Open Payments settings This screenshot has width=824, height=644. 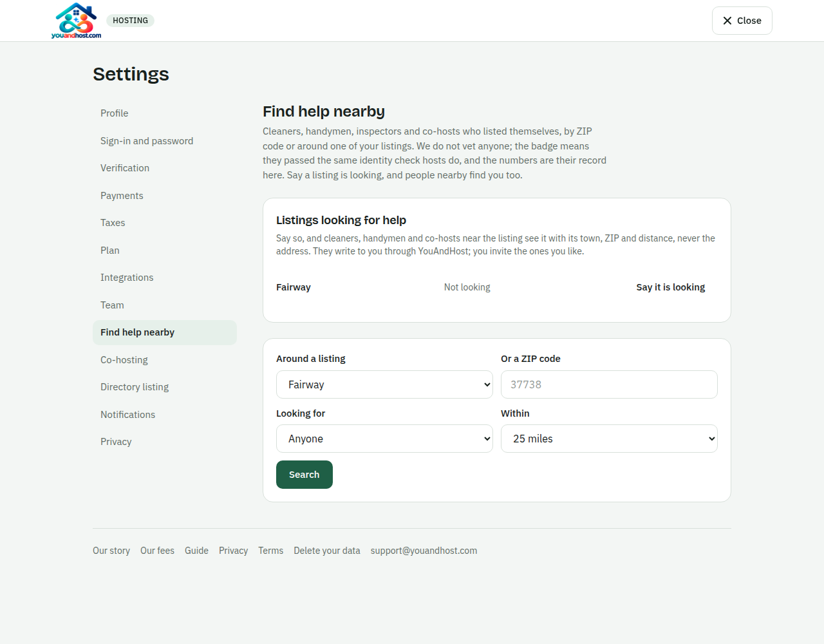pyautogui.click(x=165, y=196)
